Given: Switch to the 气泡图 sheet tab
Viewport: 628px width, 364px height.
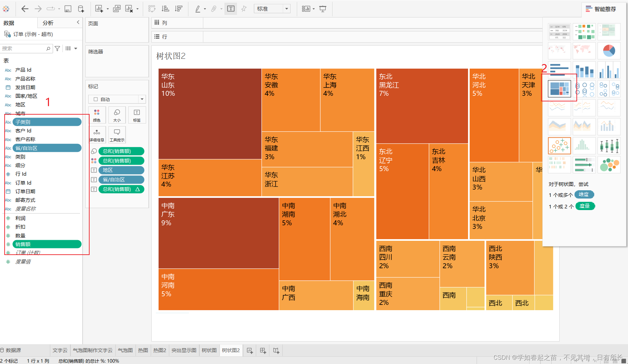Looking at the screenshot, I should (x=125, y=350).
